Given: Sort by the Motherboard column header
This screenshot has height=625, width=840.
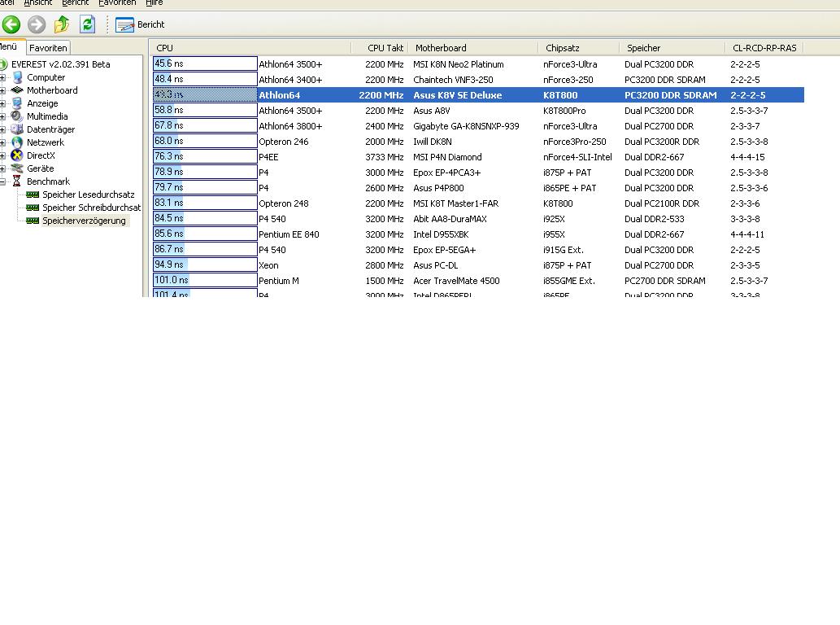Looking at the screenshot, I should 473,48.
